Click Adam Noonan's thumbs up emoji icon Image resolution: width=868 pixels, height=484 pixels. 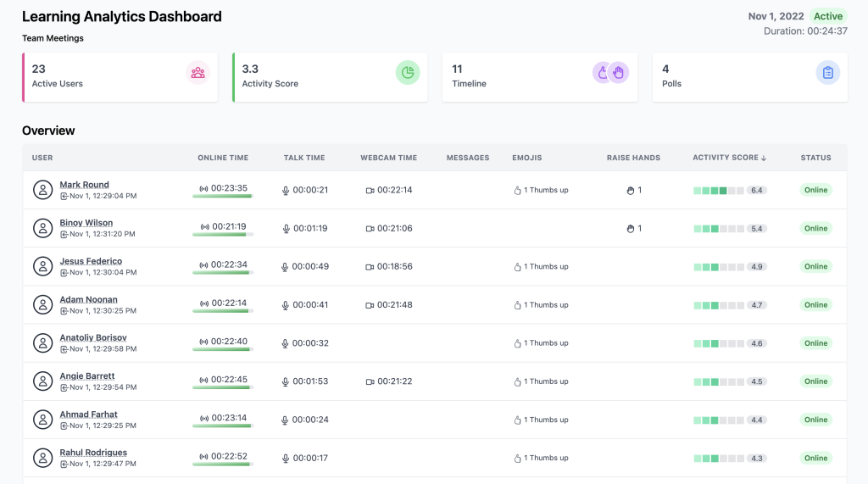point(517,305)
